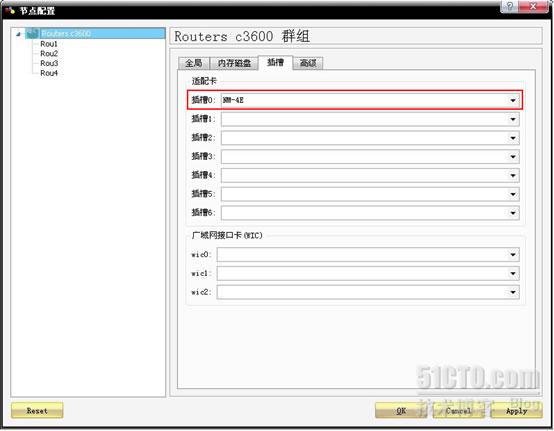The image size is (554, 431).
Task: Close the 节点配置 dialog
Action: [x=534, y=6]
